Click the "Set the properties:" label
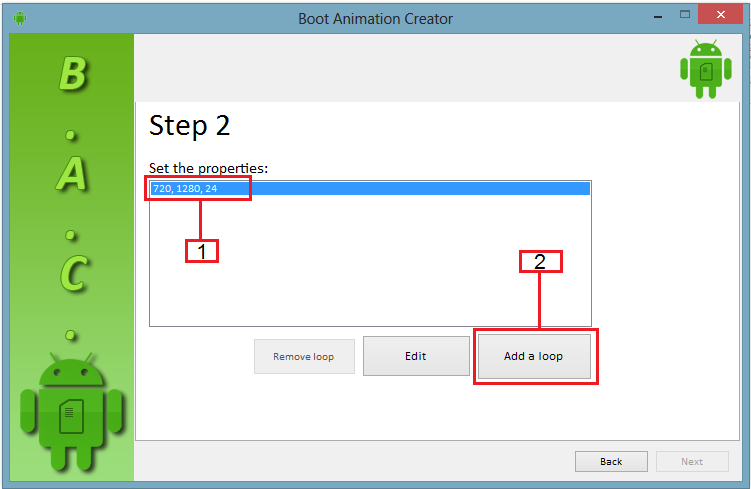Image resolution: width=751 pixels, height=489 pixels. [x=208, y=168]
